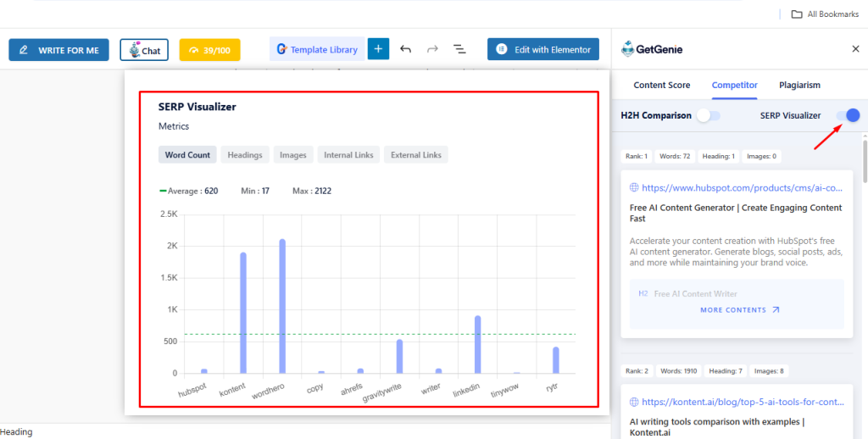Click the globe icon beside kontent.ai URL
The height and width of the screenshot is (439, 868).
634,402
